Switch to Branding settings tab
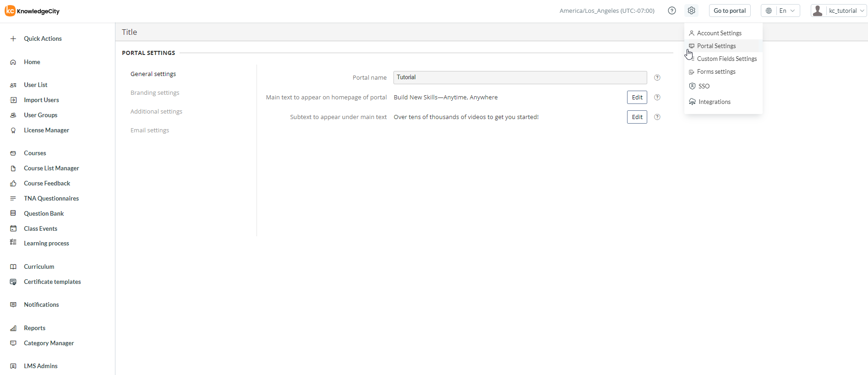 (155, 92)
